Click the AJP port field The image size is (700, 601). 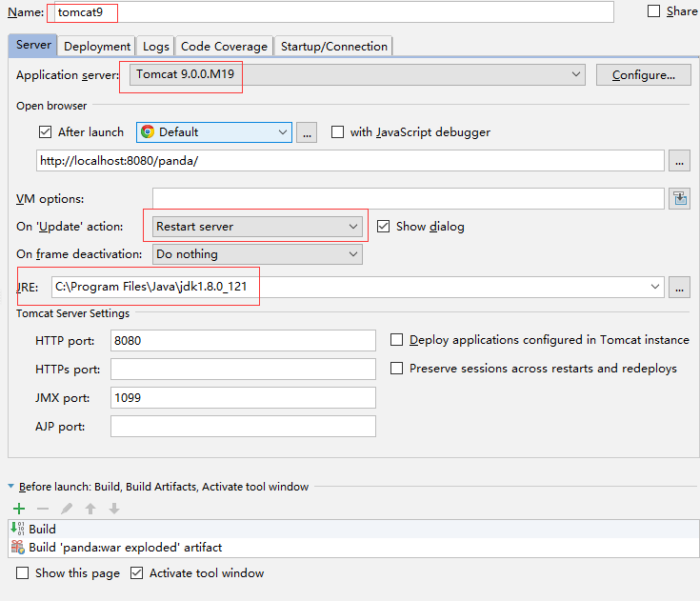pos(243,427)
